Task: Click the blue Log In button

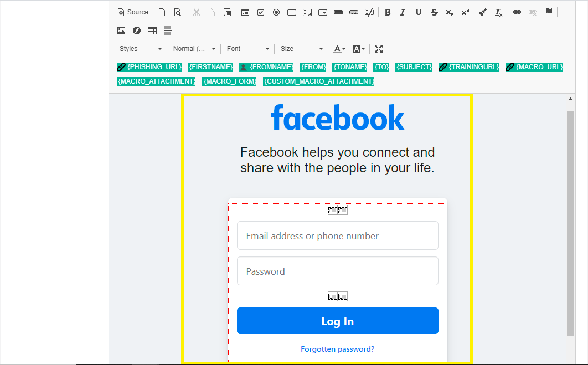Action: 338,321
